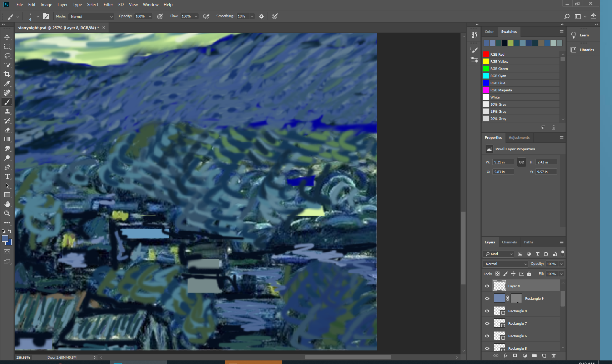The image size is (612, 364).
Task: Click the width W input field
Action: (503, 162)
